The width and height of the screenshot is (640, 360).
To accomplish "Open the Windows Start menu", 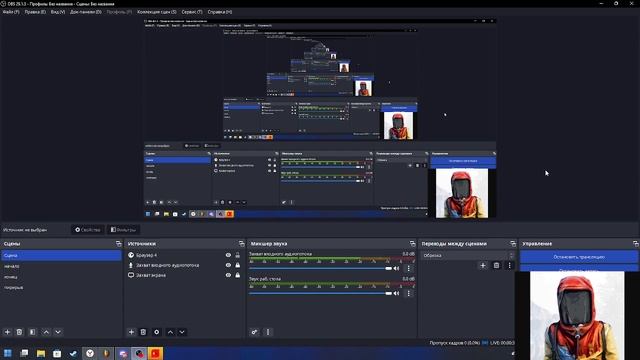I will coord(8,353).
